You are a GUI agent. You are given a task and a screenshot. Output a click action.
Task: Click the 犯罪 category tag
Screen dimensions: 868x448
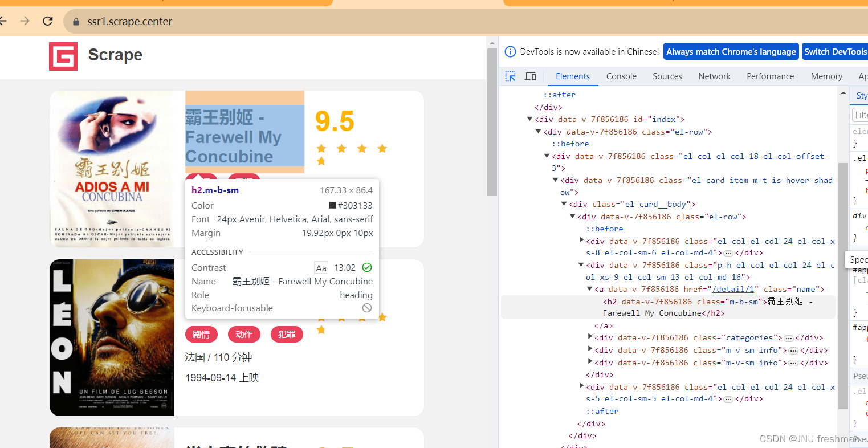point(287,335)
